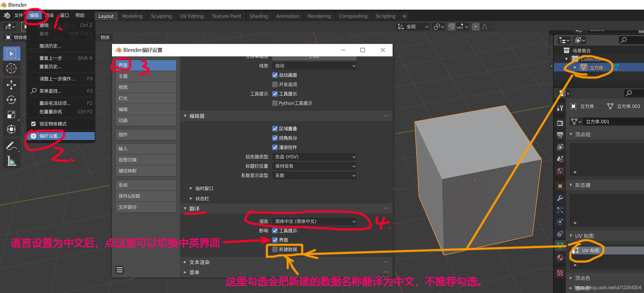
Task: Enable the 开发选项 checkbox
Action: (275, 84)
